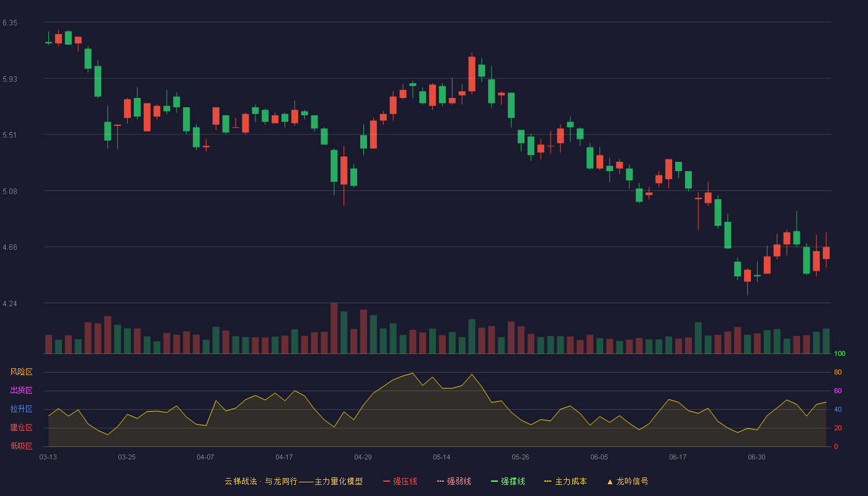This screenshot has width=868, height=496.
Task: Select the 06-05 date label
Action: [599, 457]
